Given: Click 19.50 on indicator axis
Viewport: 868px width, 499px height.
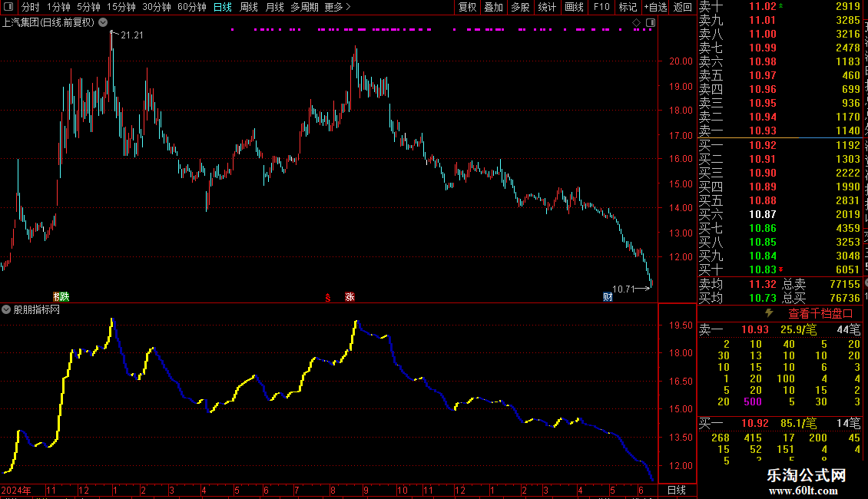Looking at the screenshot, I should 681,325.
